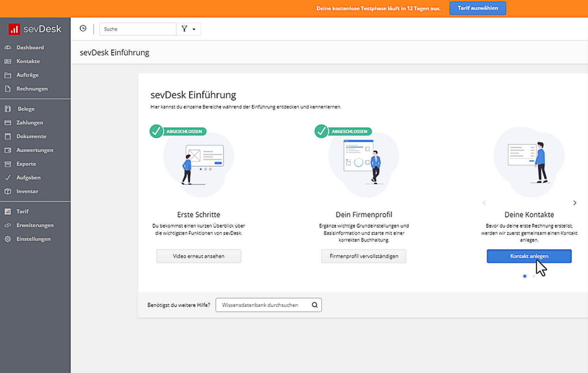
Task: Click the Kontakt anlegen button
Action: [x=529, y=256]
